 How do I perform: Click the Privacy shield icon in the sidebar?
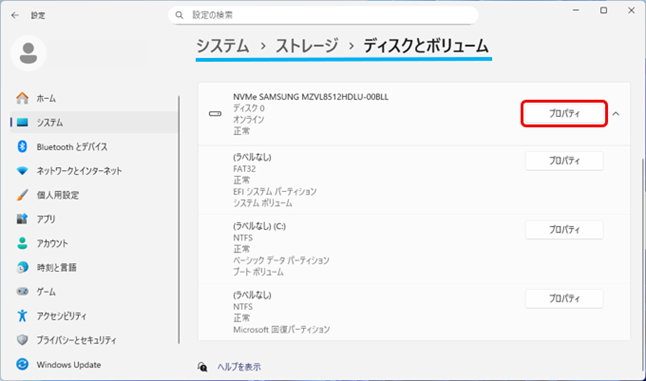click(22, 340)
